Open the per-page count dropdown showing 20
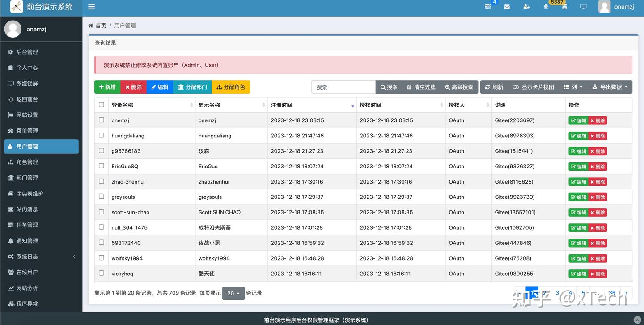Image resolution: width=644 pixels, height=325 pixels. click(233, 293)
